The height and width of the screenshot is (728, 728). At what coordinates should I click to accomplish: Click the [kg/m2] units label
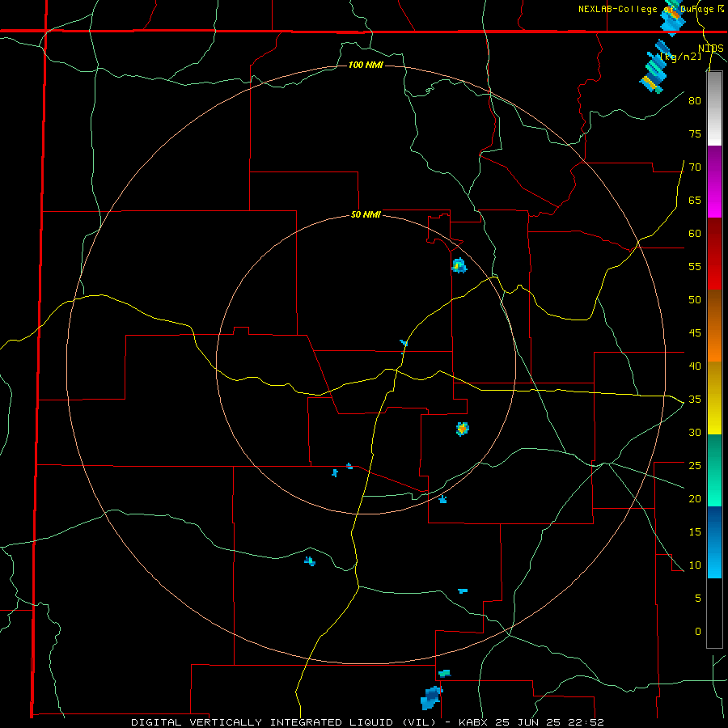680,57
